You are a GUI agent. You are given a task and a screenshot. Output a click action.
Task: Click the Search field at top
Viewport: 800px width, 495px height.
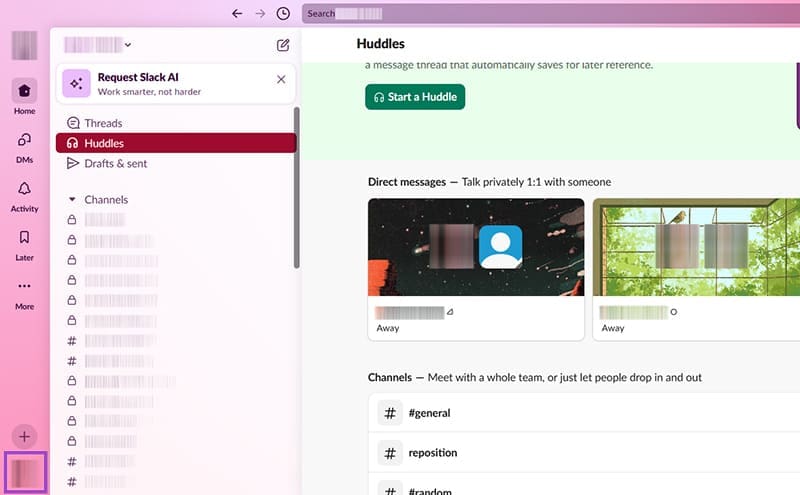[550, 14]
